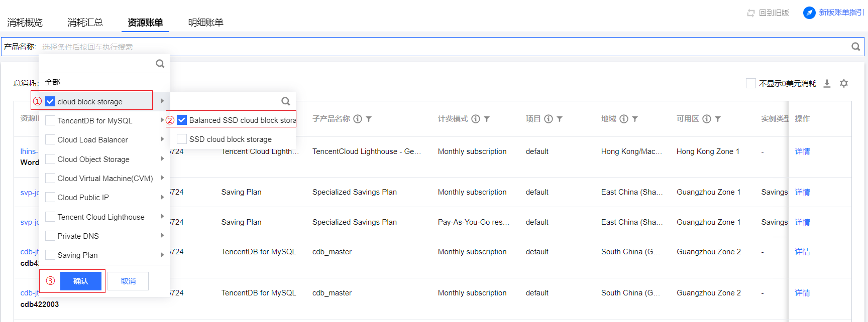Switch to the 消耗概览 tab
Viewport: 868px width, 322px height.
pyautogui.click(x=25, y=23)
